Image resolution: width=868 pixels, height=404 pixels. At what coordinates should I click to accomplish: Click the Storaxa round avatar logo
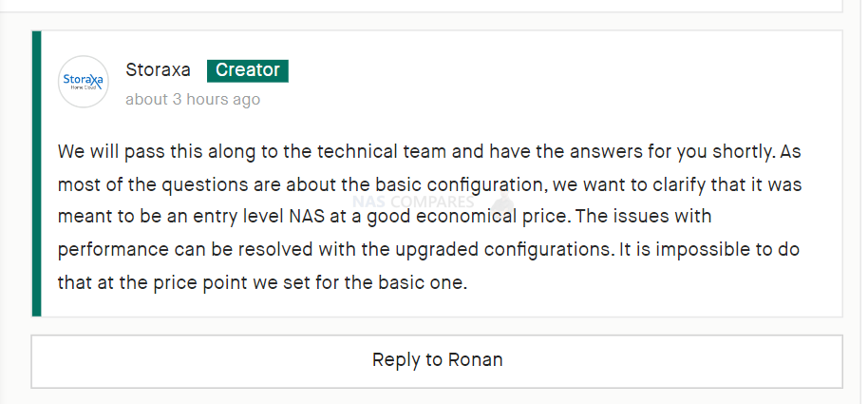pyautogui.click(x=83, y=82)
